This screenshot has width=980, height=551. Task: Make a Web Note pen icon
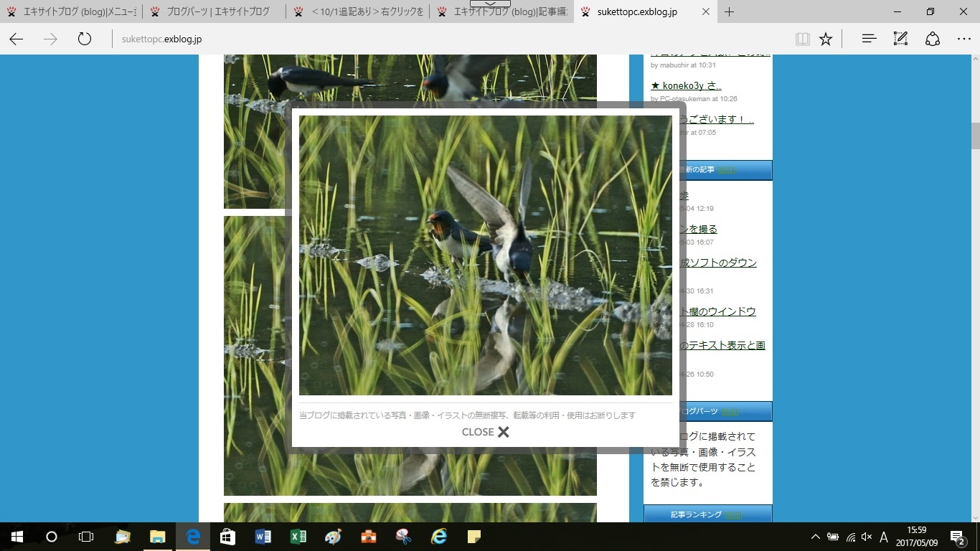click(900, 39)
